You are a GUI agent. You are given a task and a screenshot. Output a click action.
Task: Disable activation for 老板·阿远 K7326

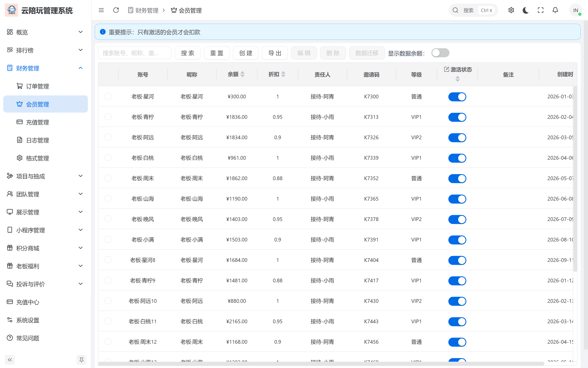click(x=457, y=138)
